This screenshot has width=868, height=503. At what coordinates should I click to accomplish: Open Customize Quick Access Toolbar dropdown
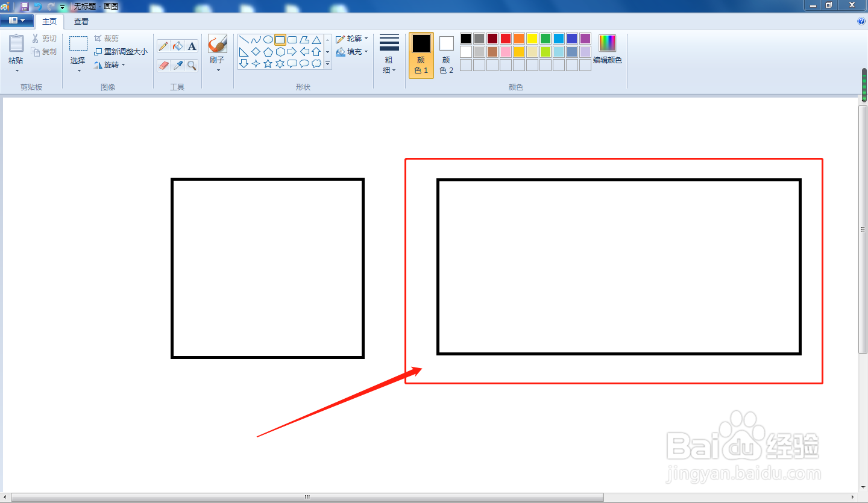coord(62,7)
